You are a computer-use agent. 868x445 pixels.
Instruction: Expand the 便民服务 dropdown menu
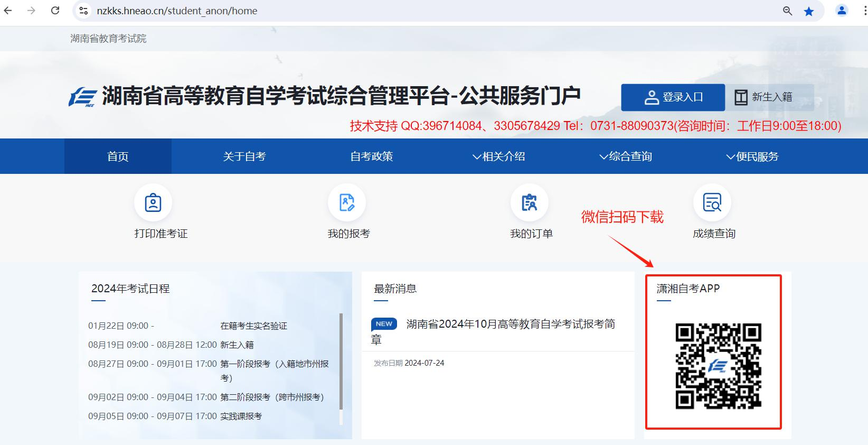pyautogui.click(x=752, y=156)
